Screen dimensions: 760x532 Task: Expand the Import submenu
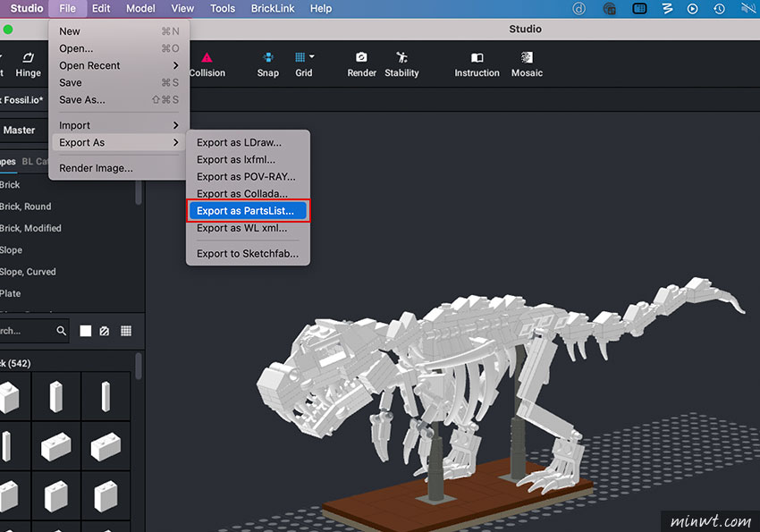[119, 125]
